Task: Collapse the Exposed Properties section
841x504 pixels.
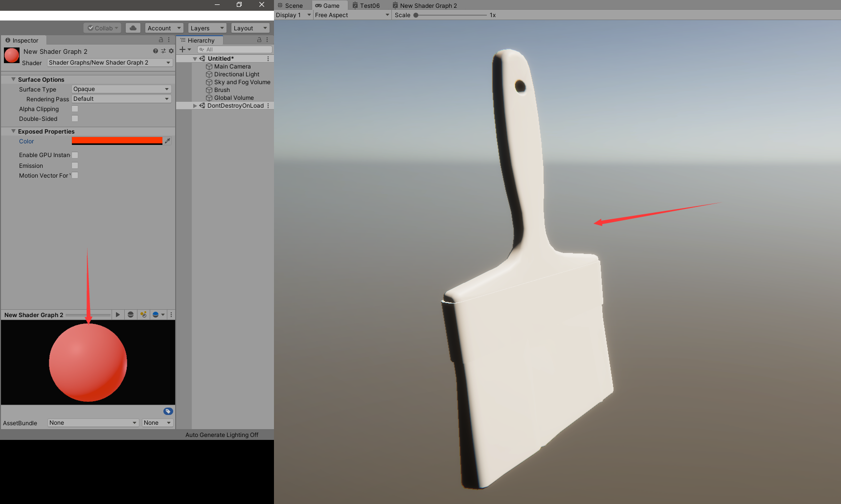Action: [x=13, y=131]
